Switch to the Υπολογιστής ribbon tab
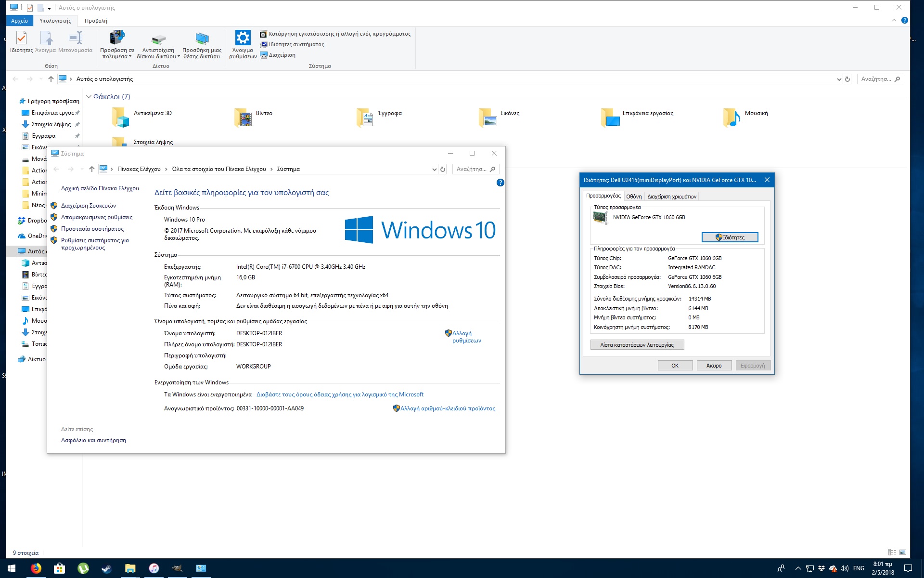 55,21
